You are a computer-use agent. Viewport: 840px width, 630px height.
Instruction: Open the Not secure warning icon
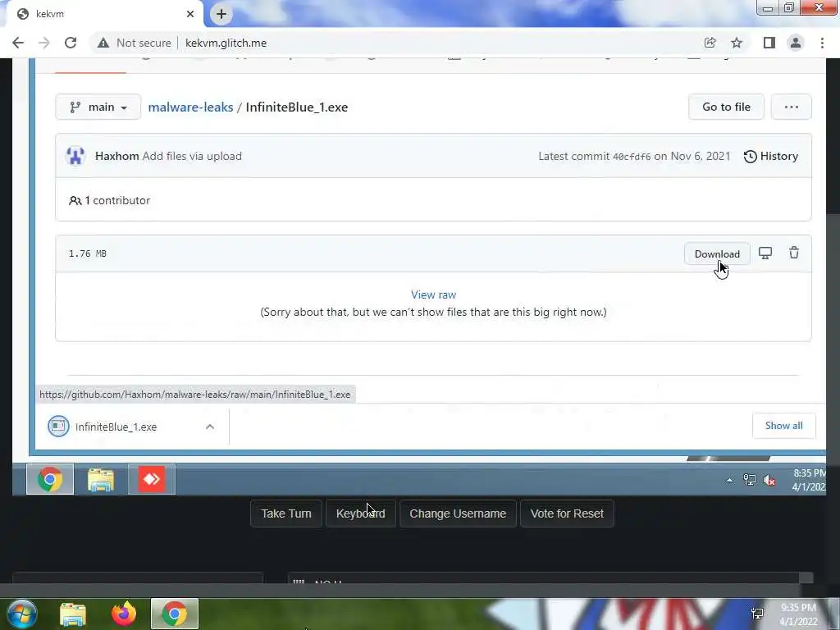click(103, 43)
